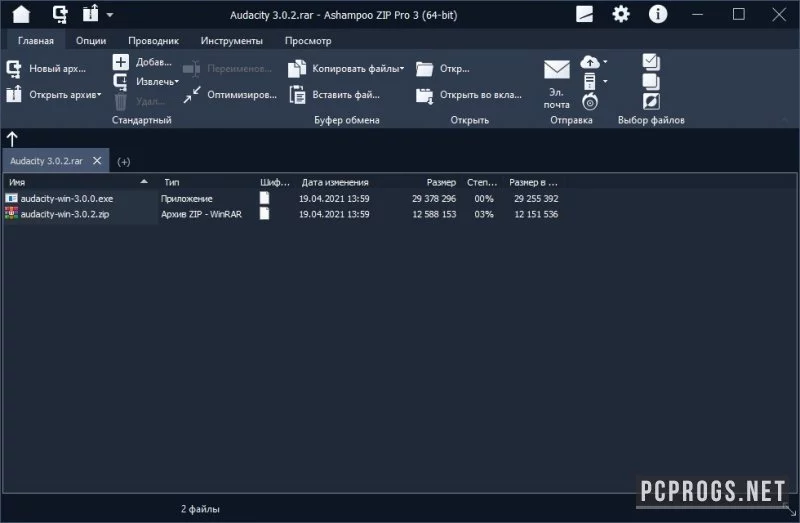The image size is (800, 523).
Task: Expand the Открыть архив dropdown
Action: (99, 95)
